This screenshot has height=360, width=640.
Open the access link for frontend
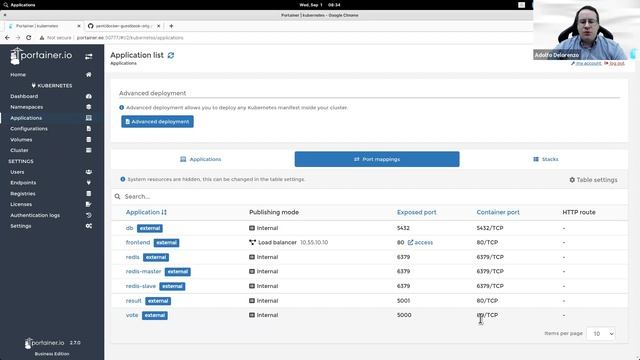pos(420,242)
